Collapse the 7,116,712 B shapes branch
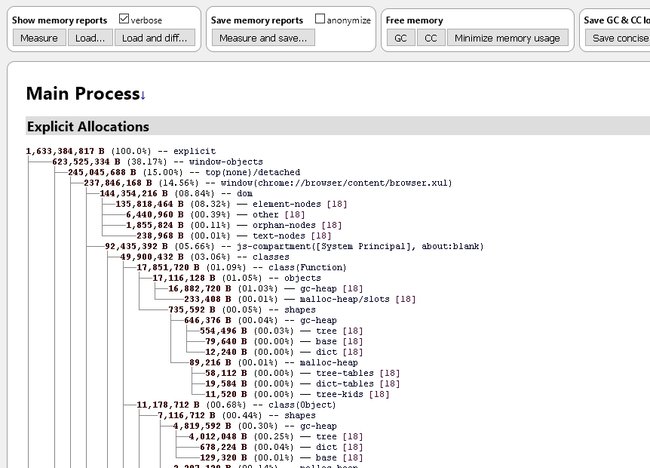The width and height of the screenshot is (650, 468). [x=236, y=415]
